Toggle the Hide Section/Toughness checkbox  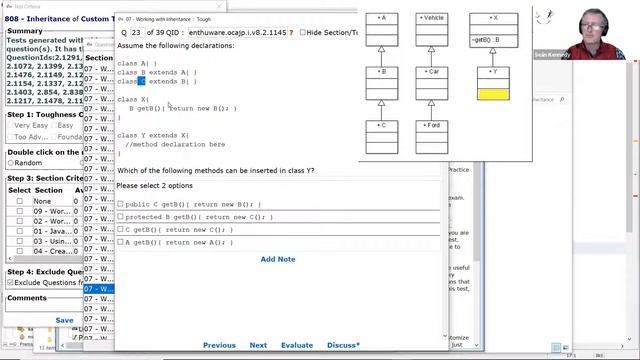302,32
